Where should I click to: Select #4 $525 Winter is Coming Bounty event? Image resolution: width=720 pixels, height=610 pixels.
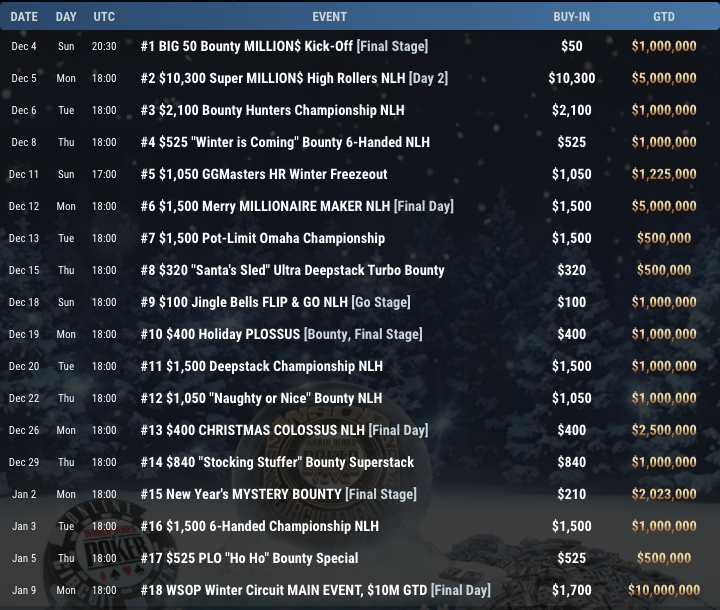pos(285,142)
